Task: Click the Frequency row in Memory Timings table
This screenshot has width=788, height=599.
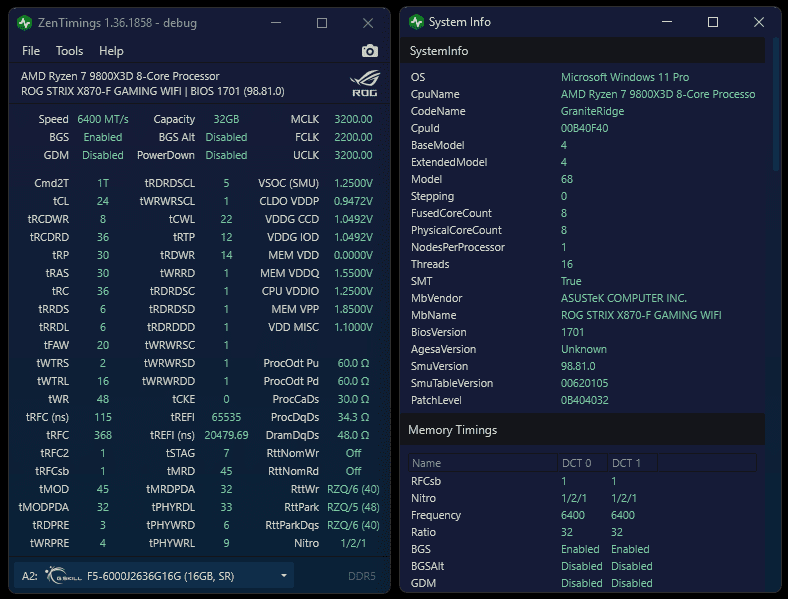Action: click(582, 515)
